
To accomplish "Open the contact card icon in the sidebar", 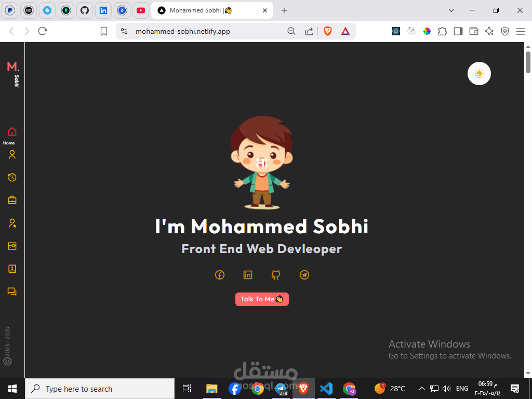I will tap(12, 269).
